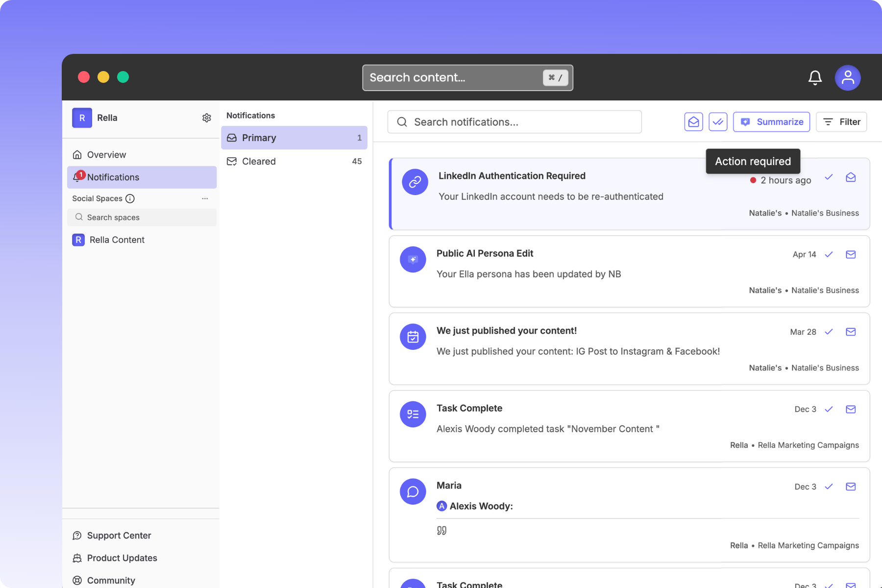The height and width of the screenshot is (588, 882).
Task: Focus the Search content bar
Action: [467, 77]
